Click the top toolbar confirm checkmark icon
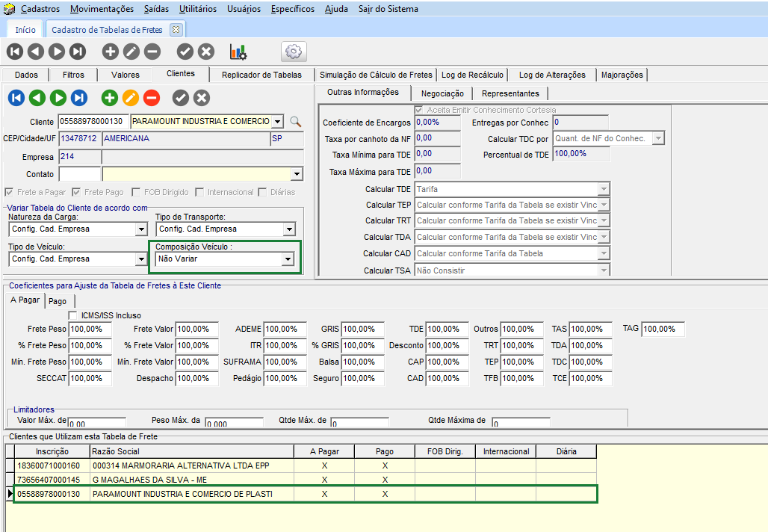Viewport: 768px width, 532px height. point(185,52)
